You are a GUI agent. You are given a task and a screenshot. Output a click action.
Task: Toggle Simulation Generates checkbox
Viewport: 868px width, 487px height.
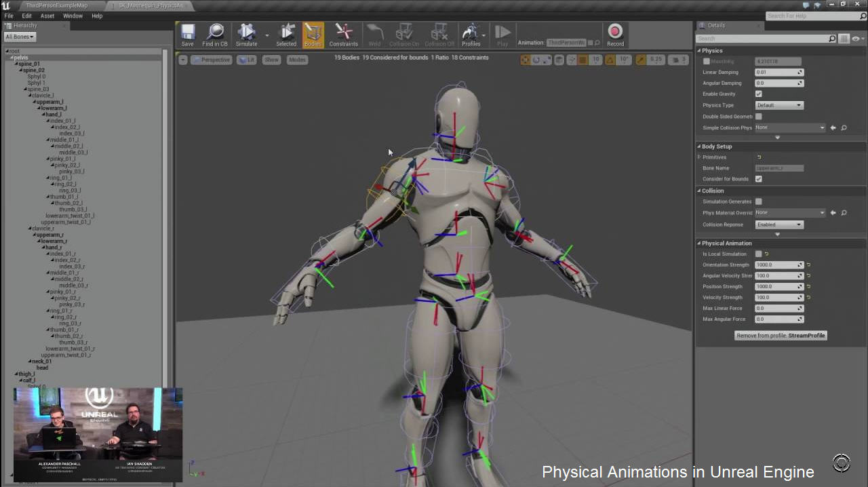758,201
